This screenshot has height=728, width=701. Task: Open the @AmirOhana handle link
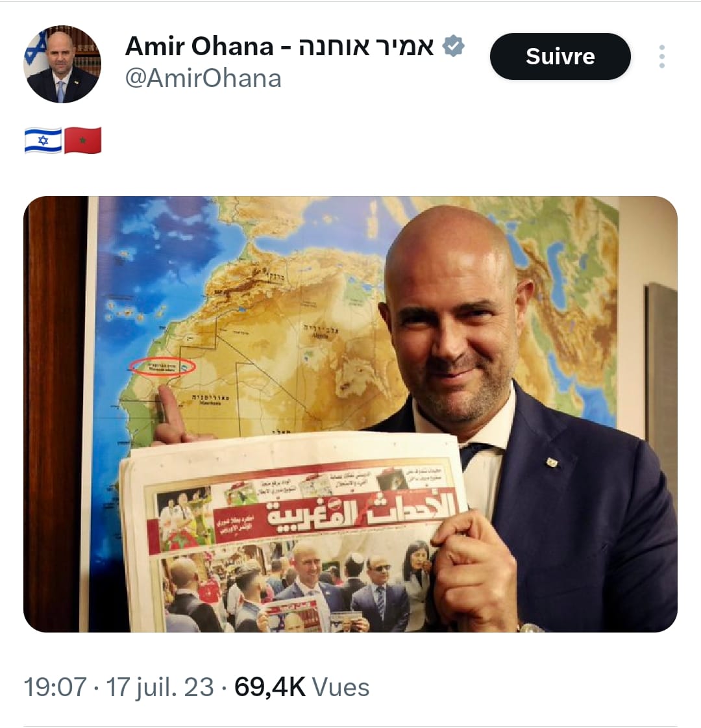point(203,79)
